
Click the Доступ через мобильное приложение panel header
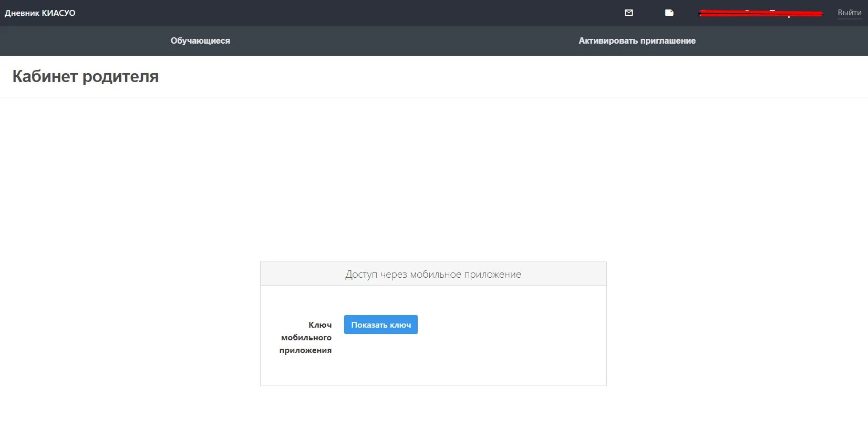click(x=433, y=274)
